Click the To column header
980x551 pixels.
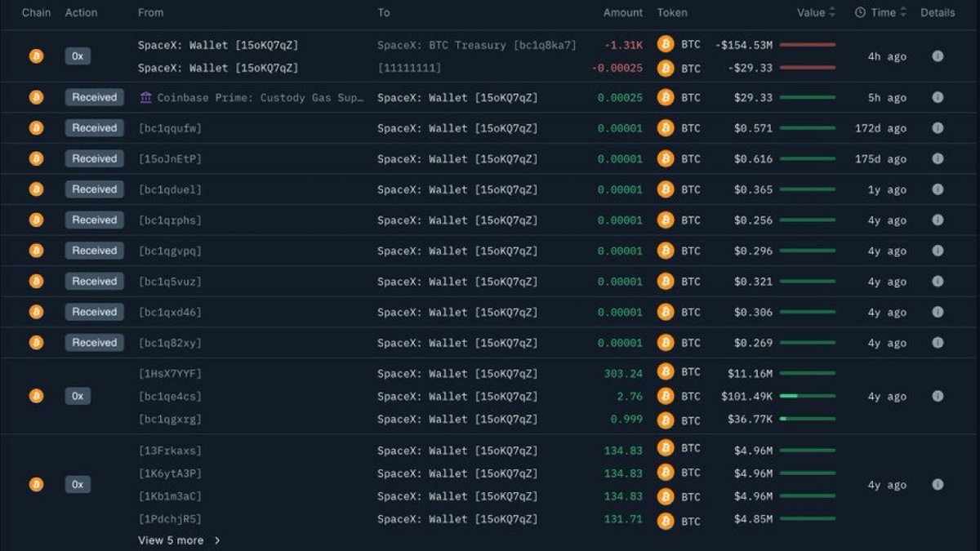[x=384, y=12]
